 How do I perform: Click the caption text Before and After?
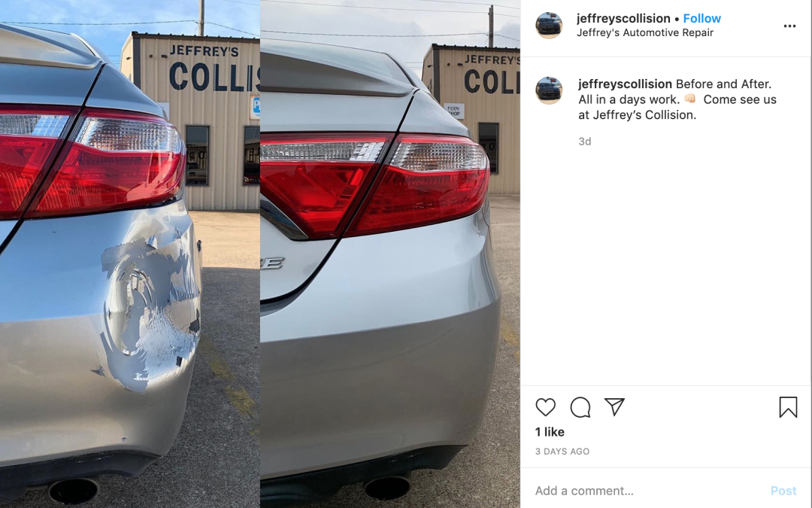(723, 84)
